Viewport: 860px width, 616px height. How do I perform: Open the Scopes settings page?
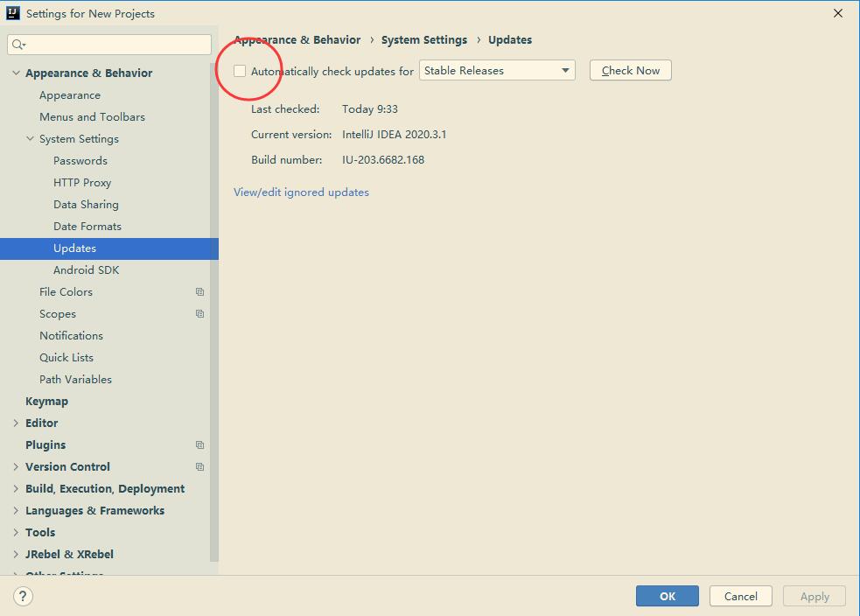pyautogui.click(x=58, y=314)
